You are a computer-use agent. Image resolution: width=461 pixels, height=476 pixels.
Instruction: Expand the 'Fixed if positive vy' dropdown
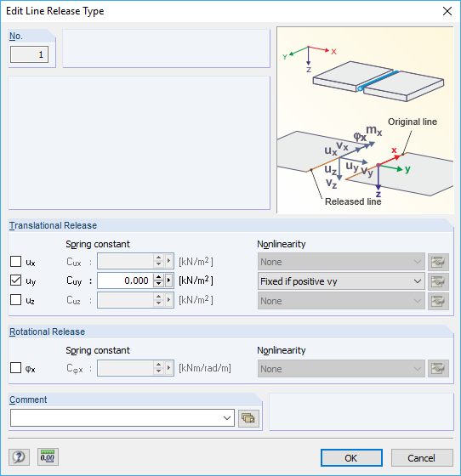tap(341, 281)
